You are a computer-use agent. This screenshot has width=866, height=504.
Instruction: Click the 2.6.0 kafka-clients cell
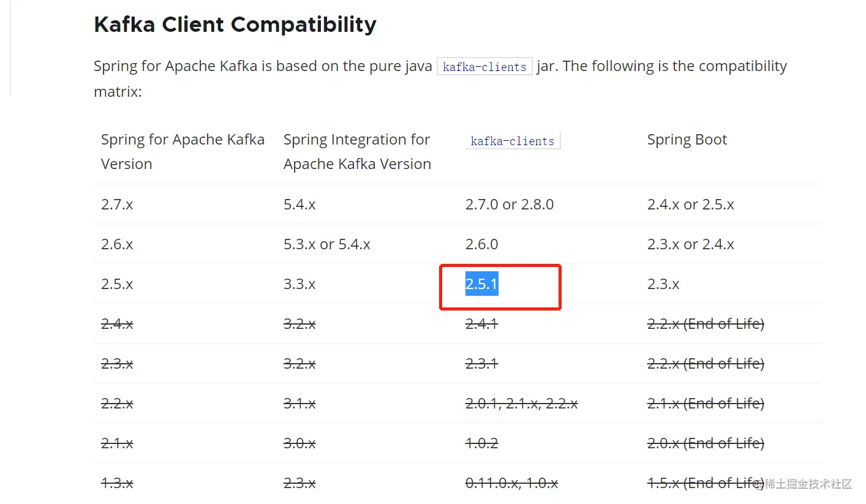point(481,244)
